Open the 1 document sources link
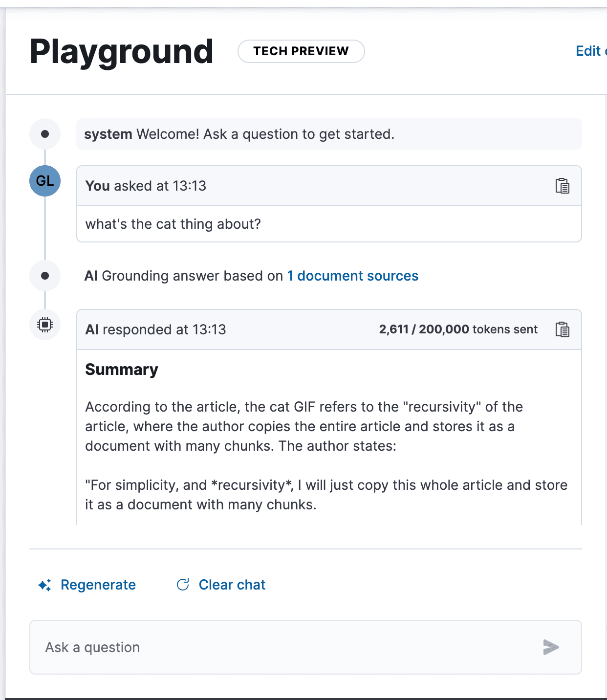The height and width of the screenshot is (700, 607). pos(352,276)
